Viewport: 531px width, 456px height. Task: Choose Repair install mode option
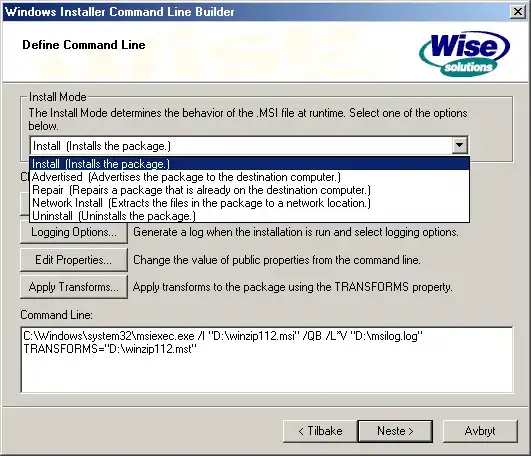tap(250, 190)
